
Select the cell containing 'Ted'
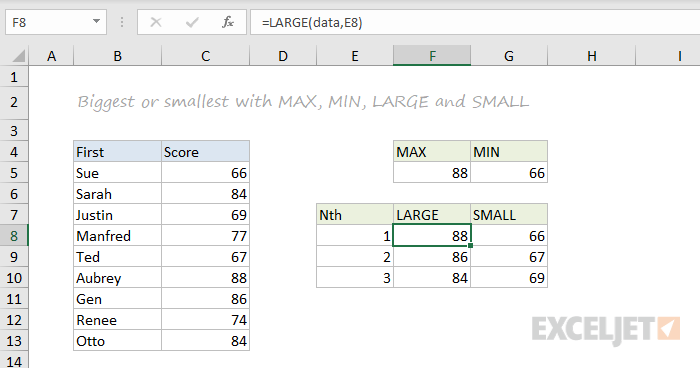tap(117, 257)
